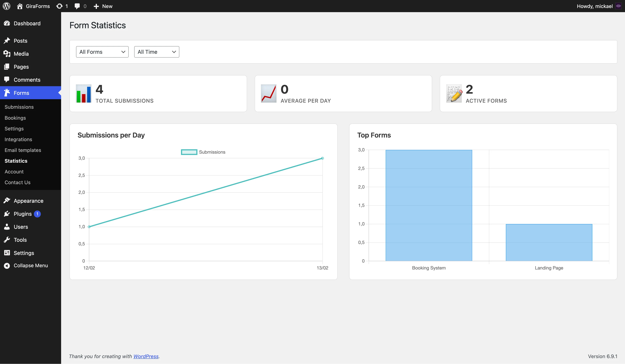Click the Users silhouette icon
Image resolution: width=625 pixels, height=364 pixels.
tap(7, 227)
